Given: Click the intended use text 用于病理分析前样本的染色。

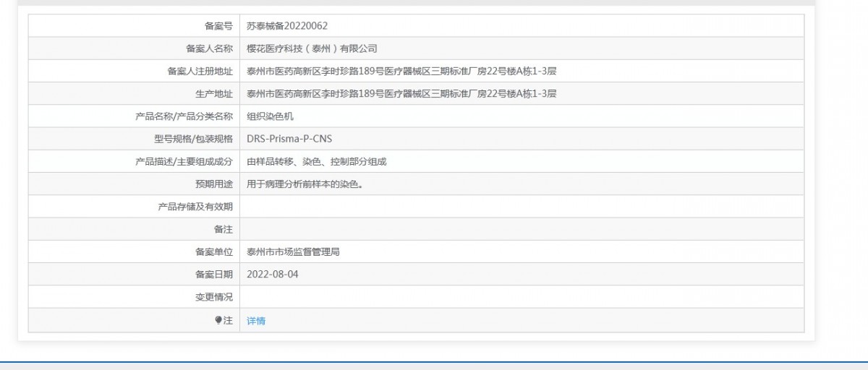Looking at the screenshot, I should coord(305,184).
